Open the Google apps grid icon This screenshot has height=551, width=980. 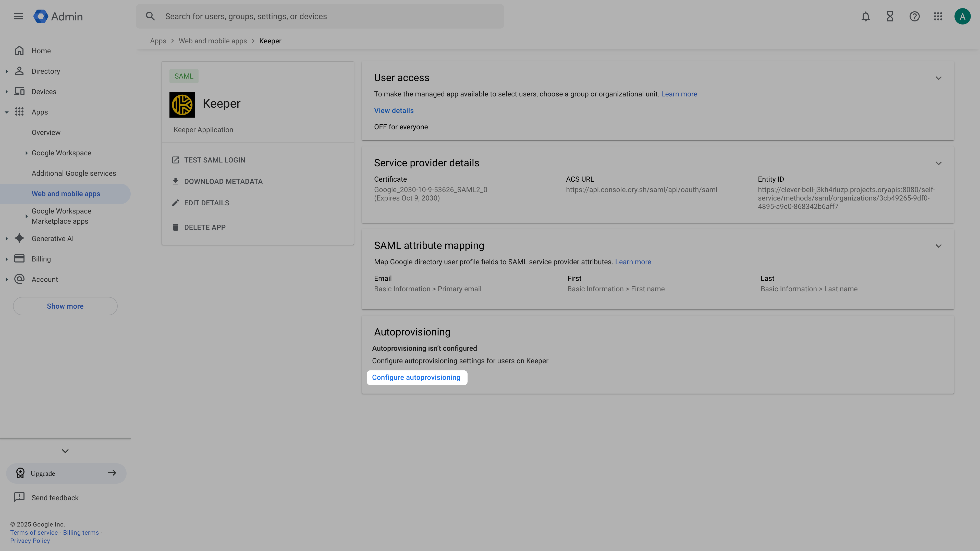938,16
